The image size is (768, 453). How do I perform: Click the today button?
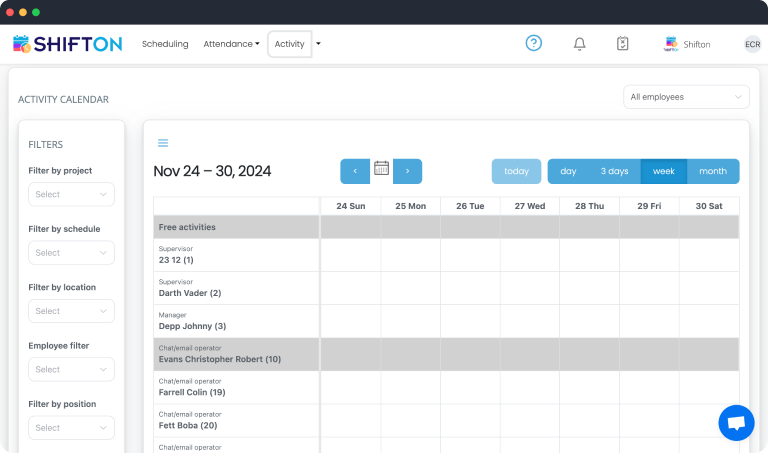click(516, 171)
